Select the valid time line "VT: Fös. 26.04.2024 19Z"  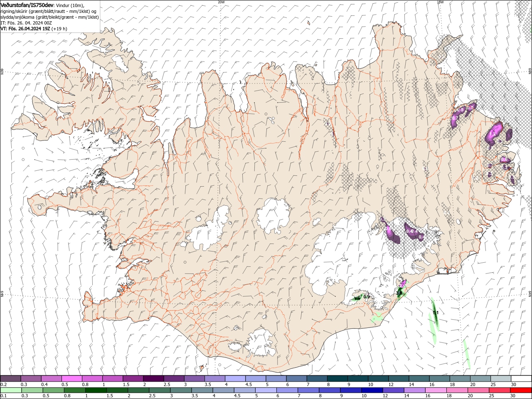pyautogui.click(x=25, y=29)
